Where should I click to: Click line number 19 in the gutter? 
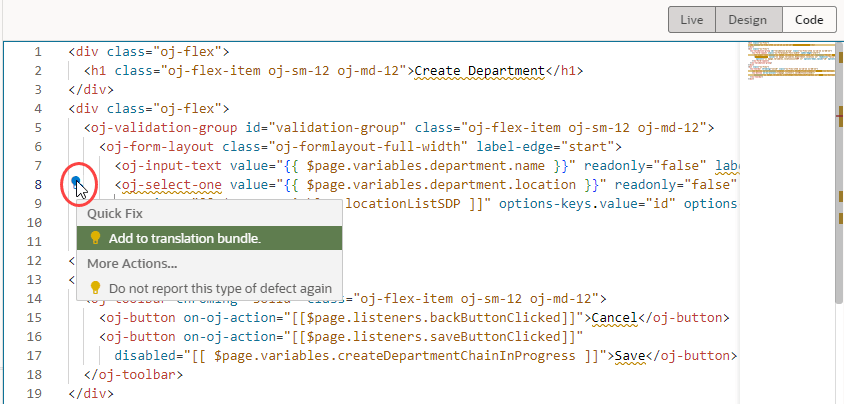tap(33, 394)
